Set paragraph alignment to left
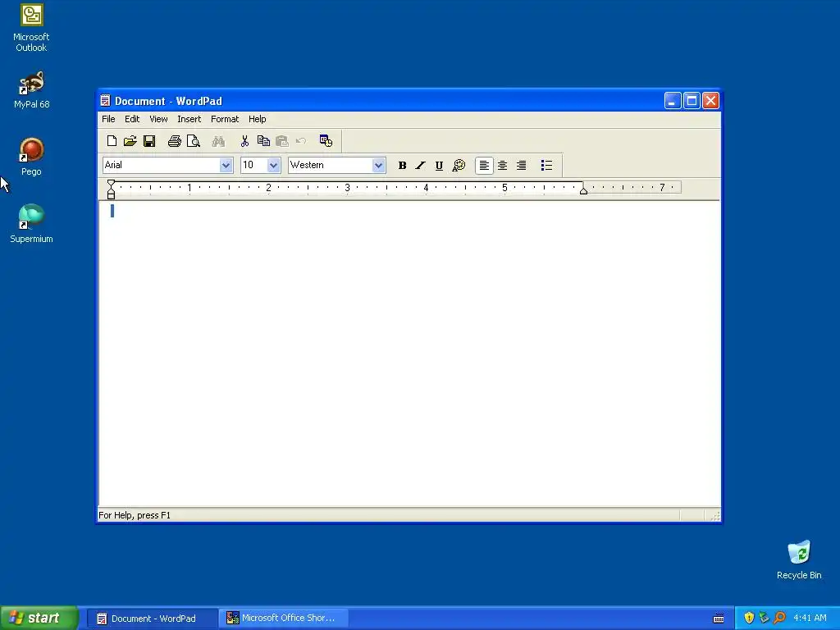The height and width of the screenshot is (630, 840). point(484,166)
